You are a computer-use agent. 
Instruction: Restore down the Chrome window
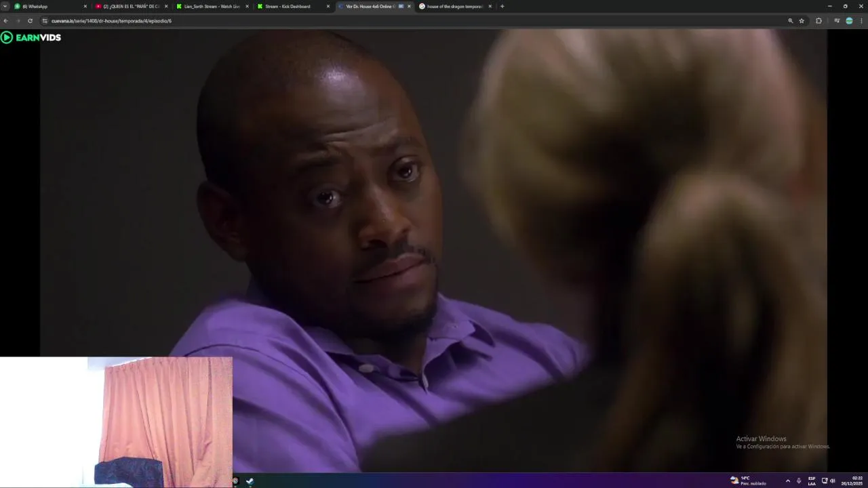[845, 6]
